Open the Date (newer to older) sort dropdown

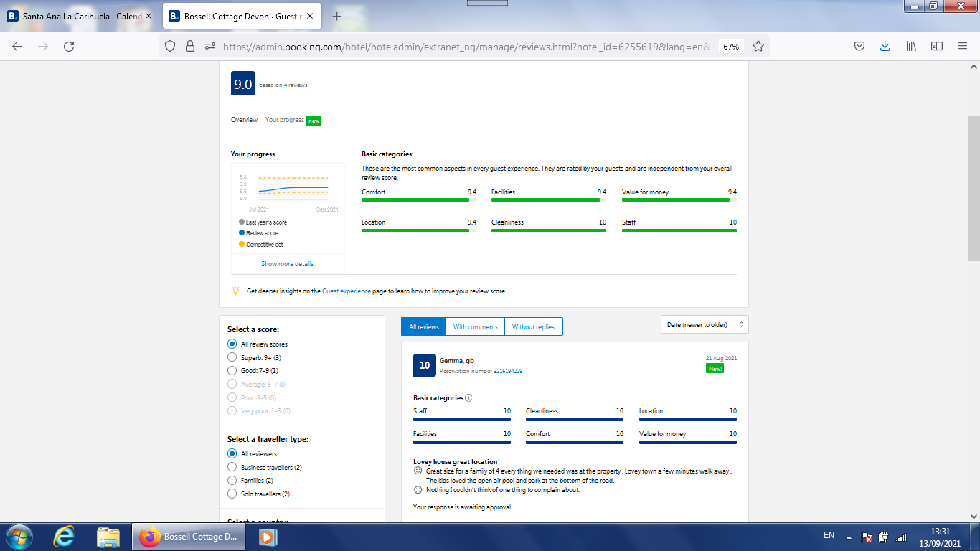pyautogui.click(x=704, y=325)
